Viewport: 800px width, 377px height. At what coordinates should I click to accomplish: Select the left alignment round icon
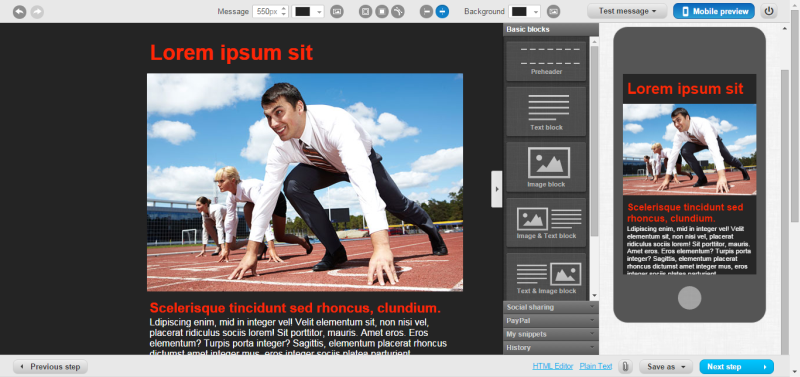tap(427, 11)
